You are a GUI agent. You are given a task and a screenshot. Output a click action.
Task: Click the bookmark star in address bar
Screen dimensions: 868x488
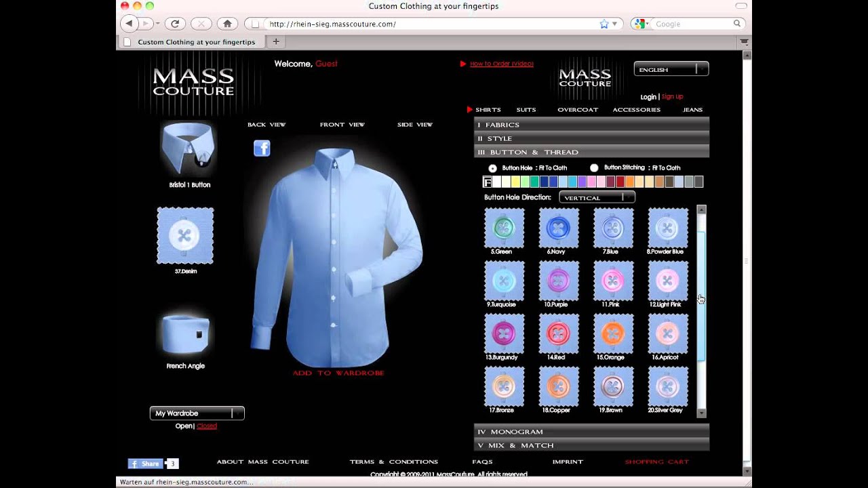tap(604, 24)
